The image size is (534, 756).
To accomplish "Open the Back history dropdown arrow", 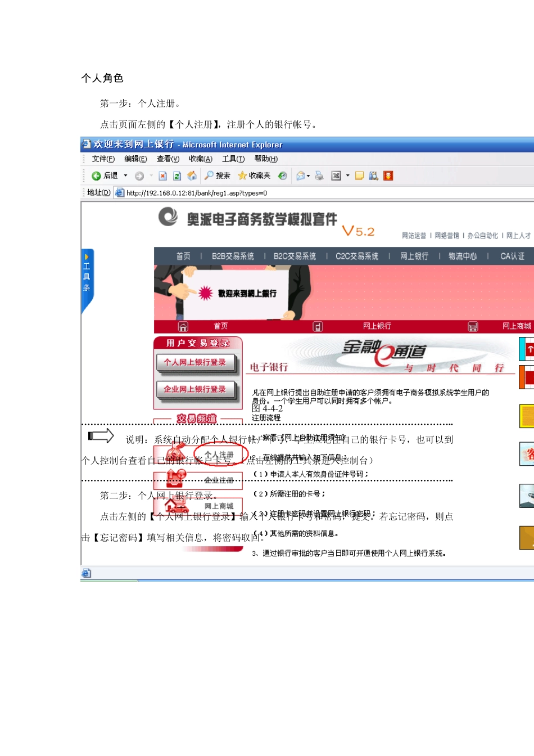I will pyautogui.click(x=125, y=175).
